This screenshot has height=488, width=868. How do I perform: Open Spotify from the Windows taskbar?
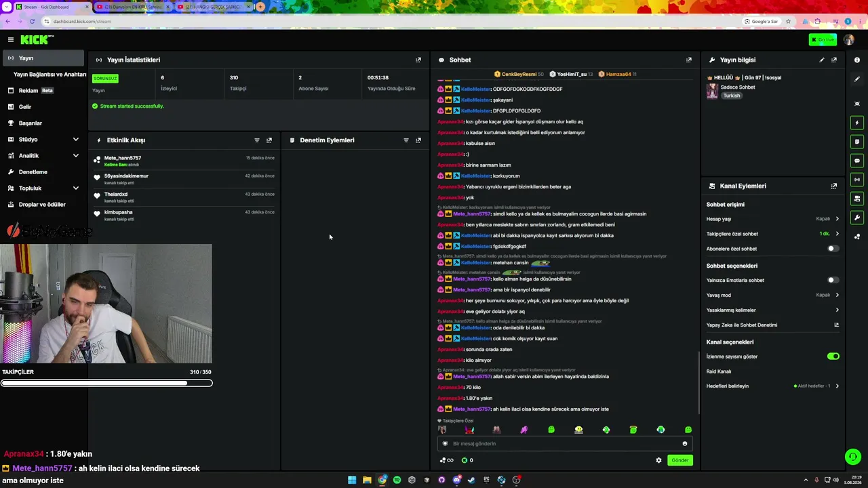click(x=397, y=480)
